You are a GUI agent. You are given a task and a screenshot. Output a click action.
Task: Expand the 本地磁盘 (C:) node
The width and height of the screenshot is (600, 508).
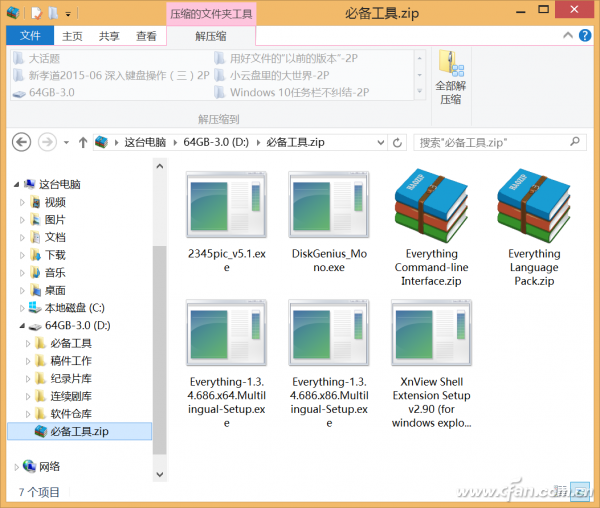[x=22, y=308]
